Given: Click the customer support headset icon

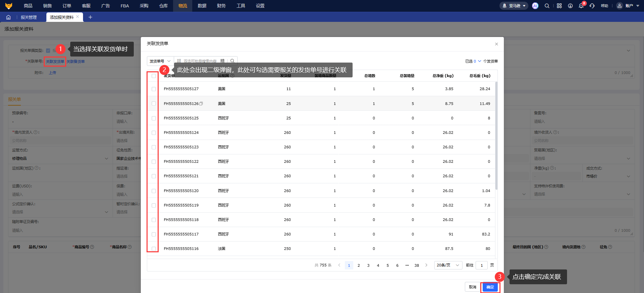Looking at the screenshot, I should tap(592, 6).
